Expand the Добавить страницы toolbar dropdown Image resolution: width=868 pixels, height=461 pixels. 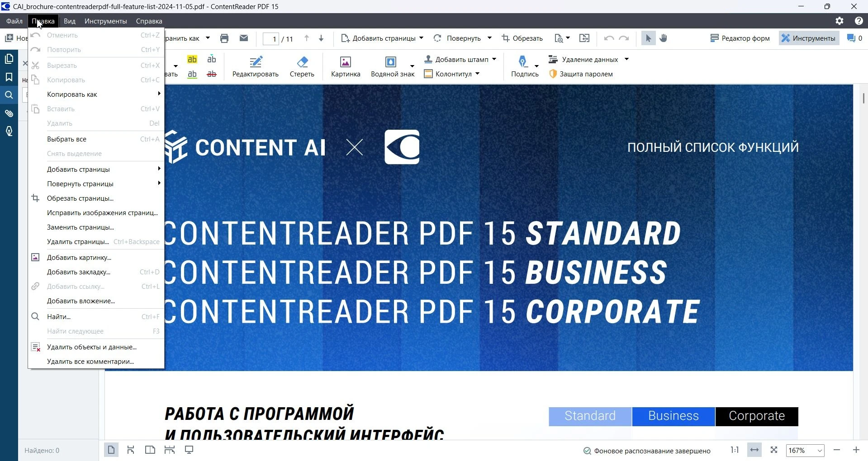pos(422,38)
